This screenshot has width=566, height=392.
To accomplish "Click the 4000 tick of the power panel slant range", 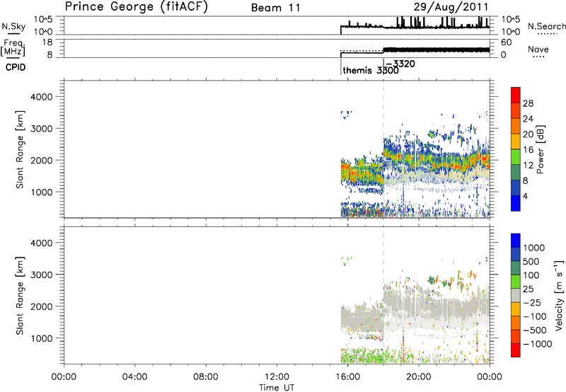I will [x=42, y=97].
